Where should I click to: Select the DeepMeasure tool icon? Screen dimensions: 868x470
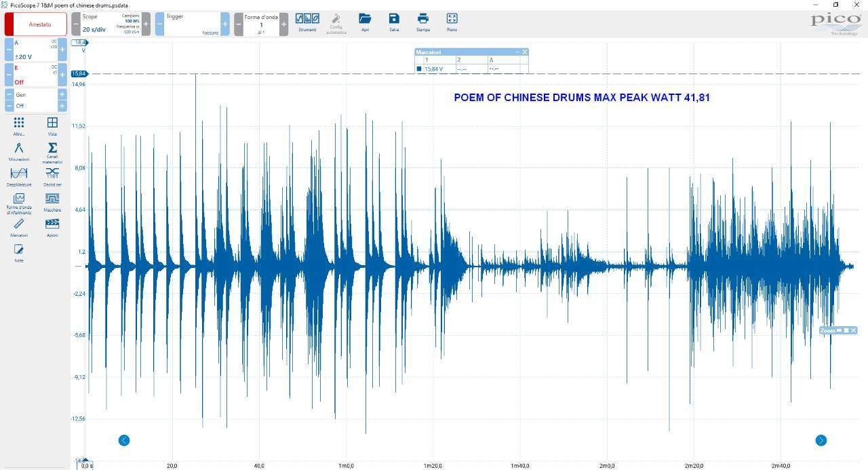[19, 176]
